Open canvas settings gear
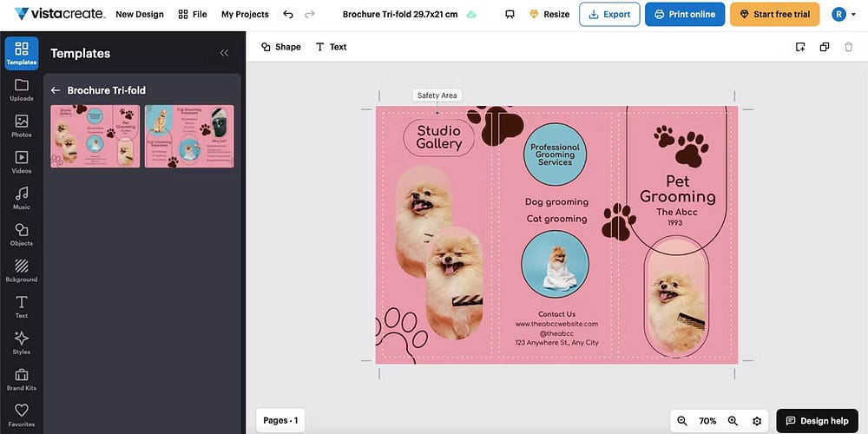 click(757, 421)
